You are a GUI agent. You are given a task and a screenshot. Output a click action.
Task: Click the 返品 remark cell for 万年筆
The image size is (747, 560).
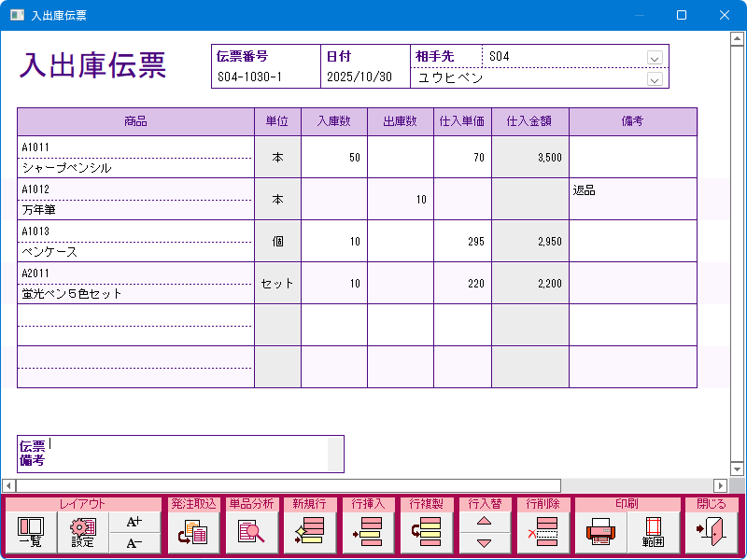[x=632, y=198]
